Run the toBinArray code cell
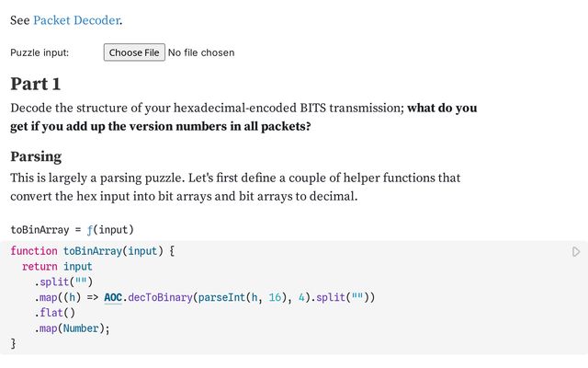The height and width of the screenshot is (368, 588). (576, 251)
